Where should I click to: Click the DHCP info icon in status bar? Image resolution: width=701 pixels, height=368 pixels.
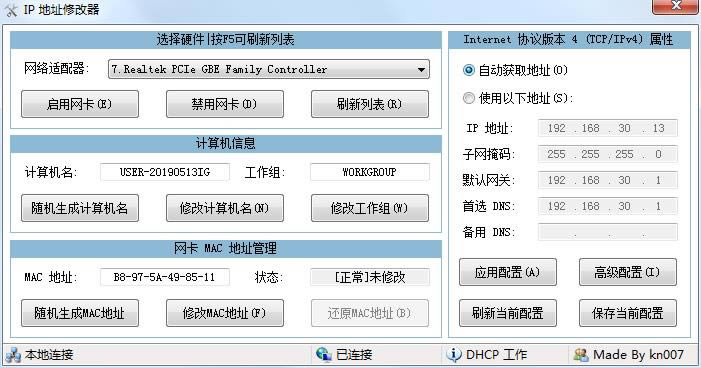click(x=453, y=355)
